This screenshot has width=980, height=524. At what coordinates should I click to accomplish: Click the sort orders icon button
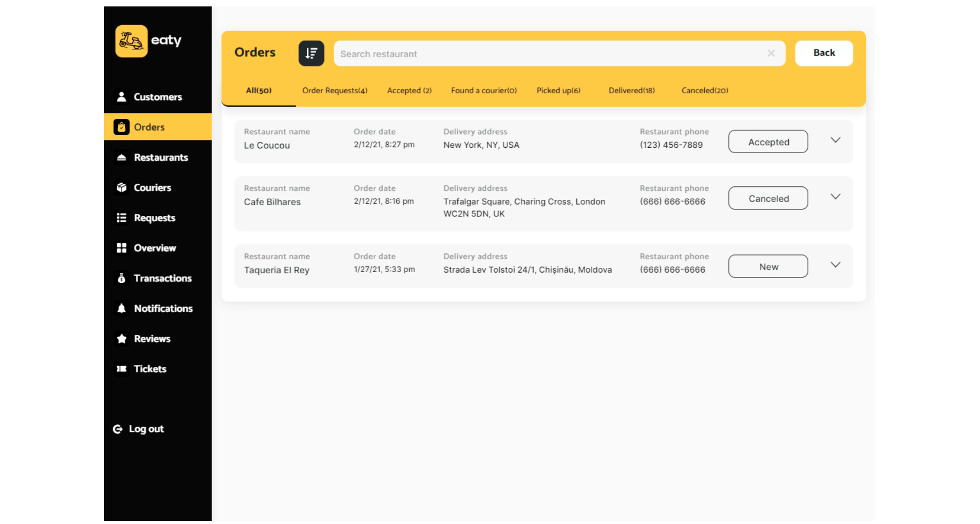click(x=311, y=54)
